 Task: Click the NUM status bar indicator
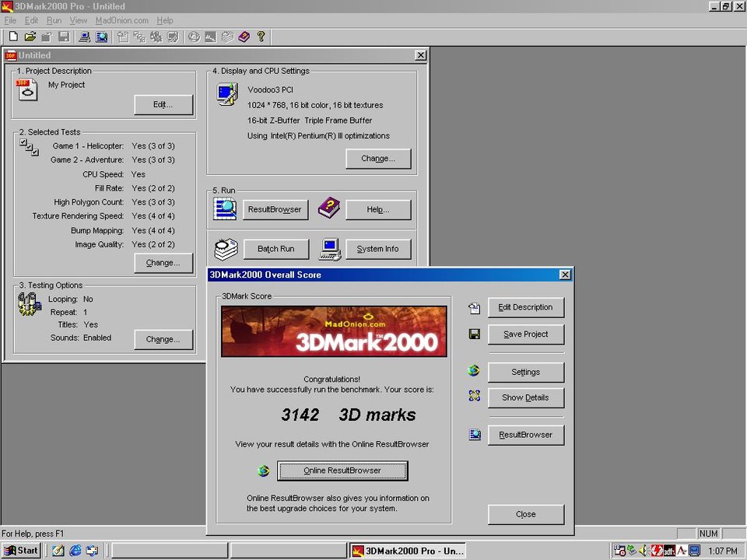708,534
